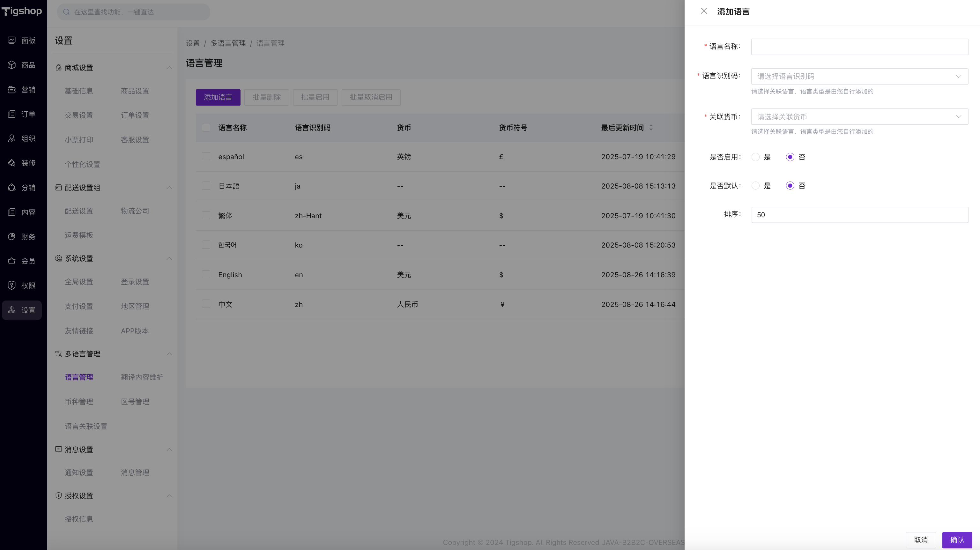Open the 币种管理 menu item

tap(79, 402)
